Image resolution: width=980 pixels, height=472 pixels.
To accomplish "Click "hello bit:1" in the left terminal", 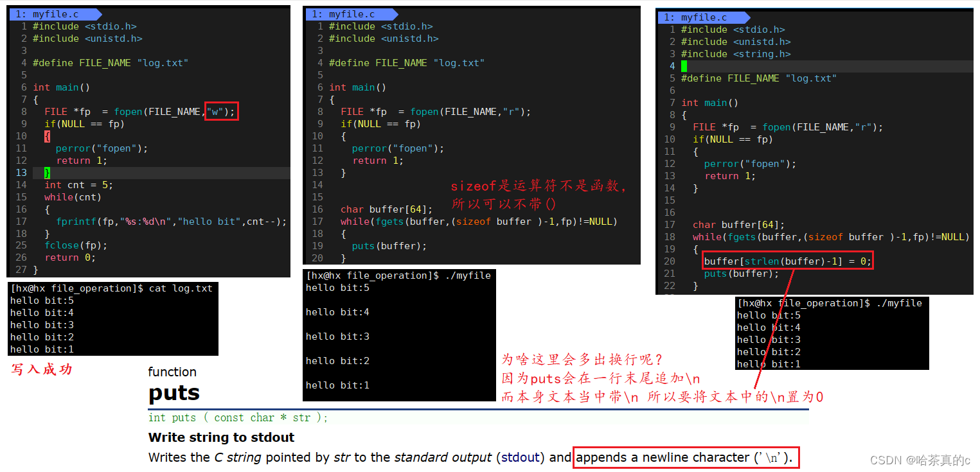I will point(42,349).
